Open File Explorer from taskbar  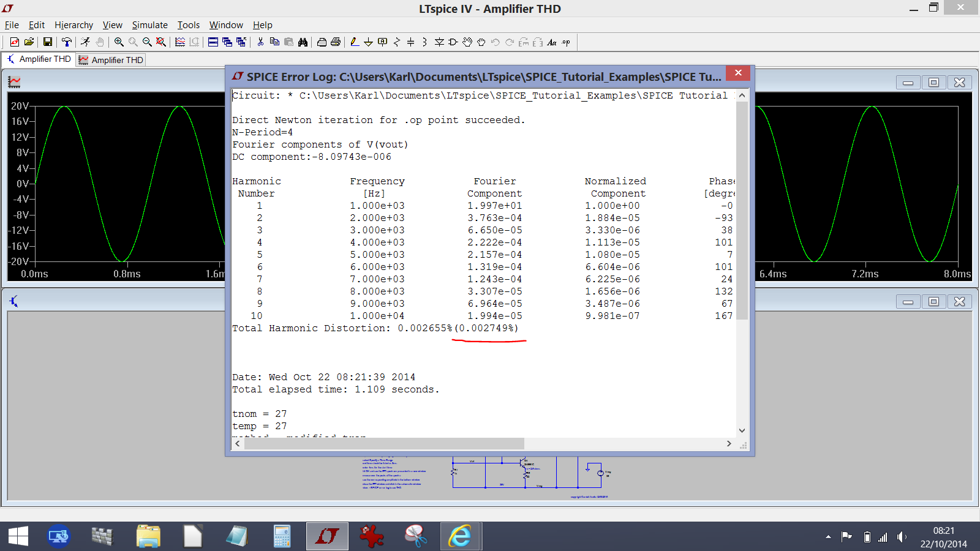click(x=148, y=536)
